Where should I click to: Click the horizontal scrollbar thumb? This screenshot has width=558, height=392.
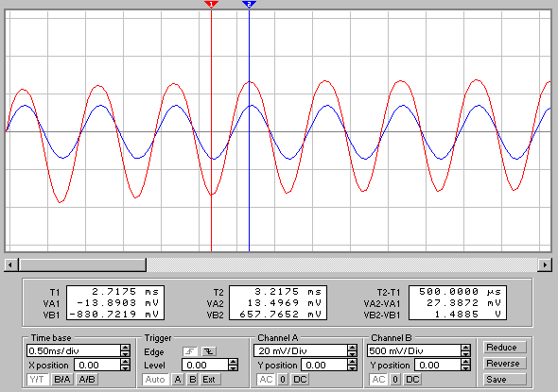pos(82,264)
